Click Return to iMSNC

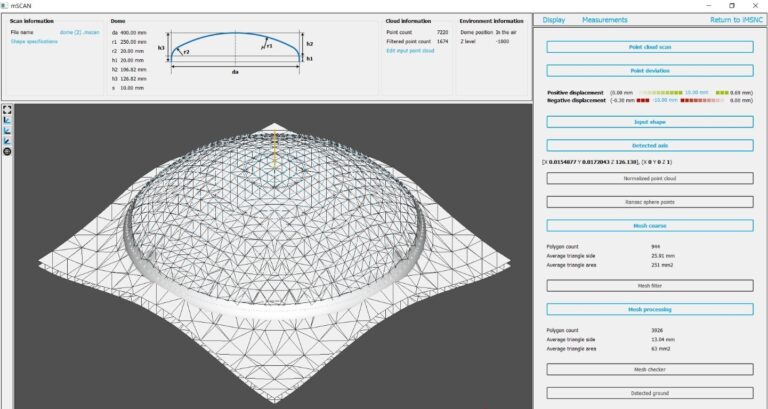tap(736, 20)
